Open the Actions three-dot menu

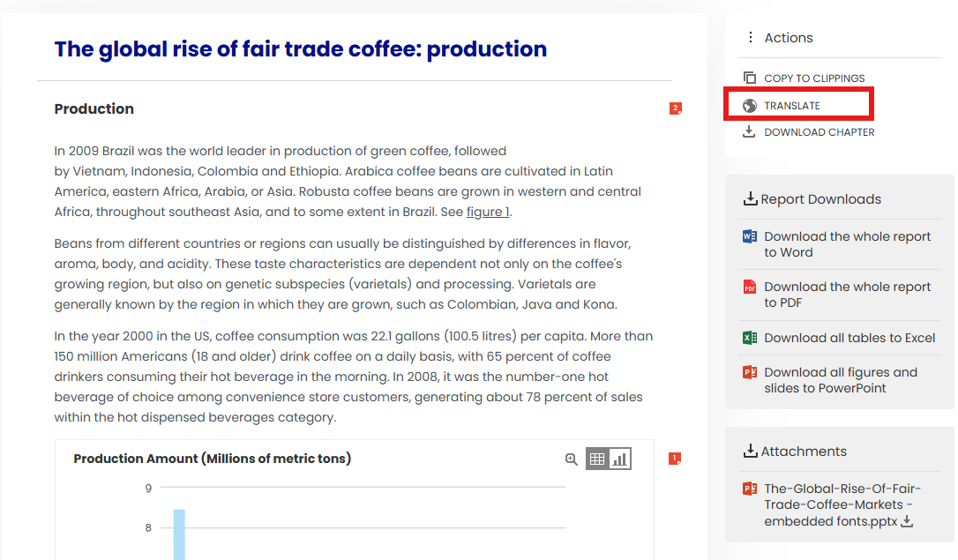pyautogui.click(x=751, y=37)
